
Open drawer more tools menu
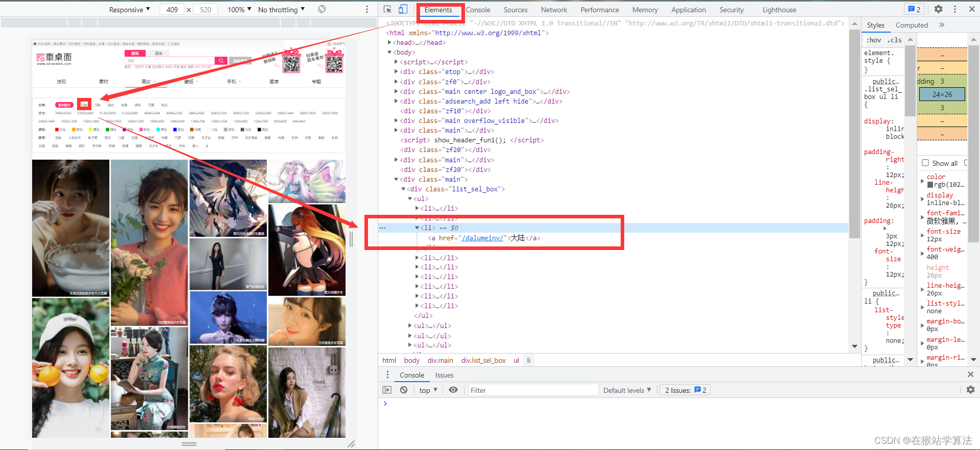tap(387, 374)
